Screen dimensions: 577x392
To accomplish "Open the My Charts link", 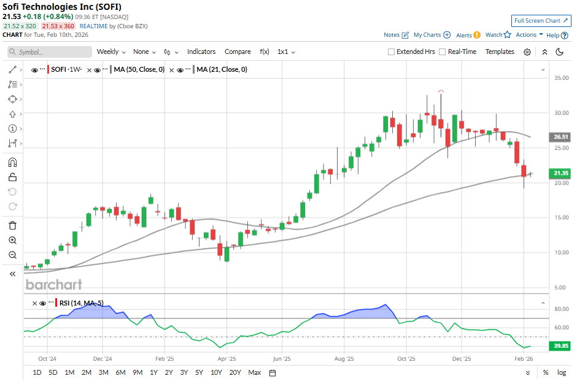I will pyautogui.click(x=432, y=35).
